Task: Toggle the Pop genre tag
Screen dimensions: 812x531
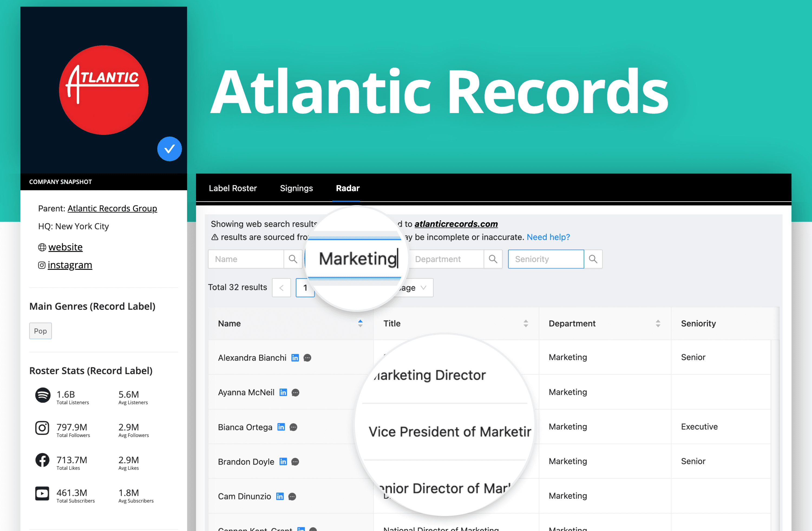Action: coord(40,331)
